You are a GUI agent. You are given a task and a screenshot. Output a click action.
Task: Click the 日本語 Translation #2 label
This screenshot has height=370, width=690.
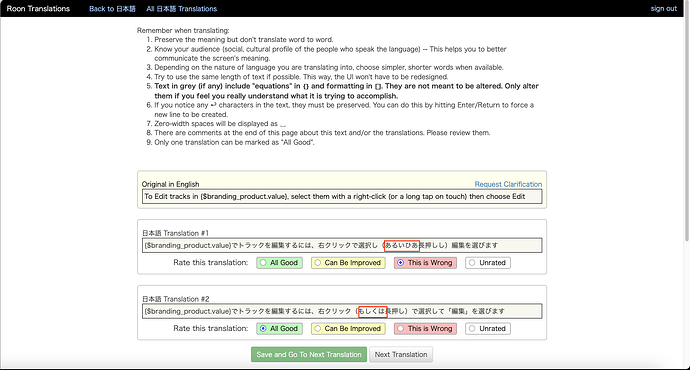[176, 299]
